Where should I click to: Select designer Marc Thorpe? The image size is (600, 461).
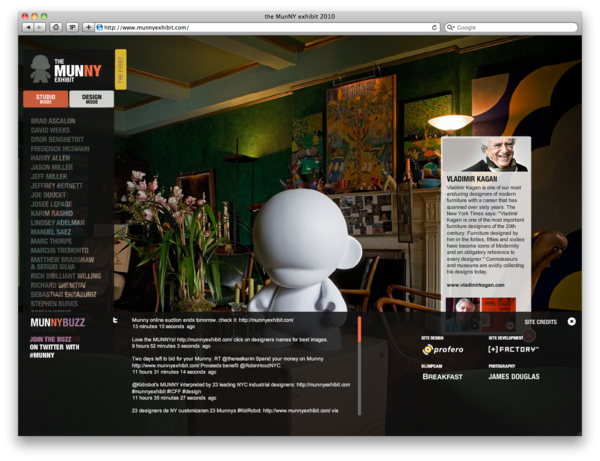(x=51, y=241)
